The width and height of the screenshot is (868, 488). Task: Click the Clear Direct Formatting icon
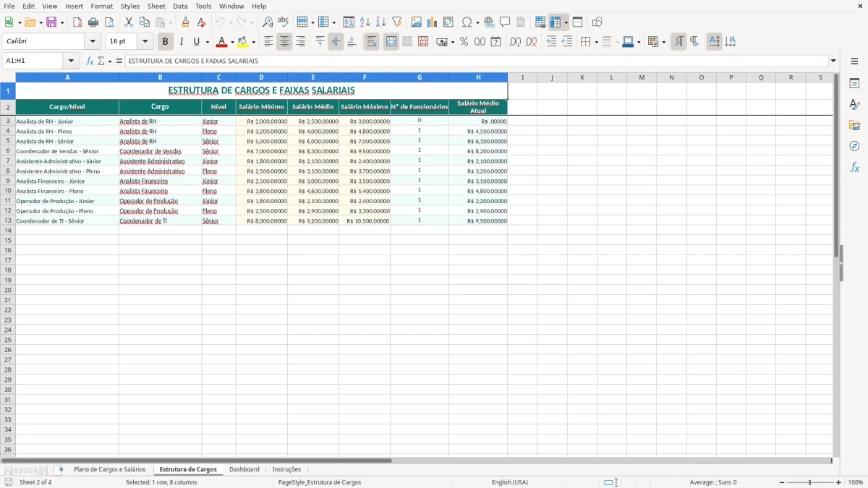(201, 22)
